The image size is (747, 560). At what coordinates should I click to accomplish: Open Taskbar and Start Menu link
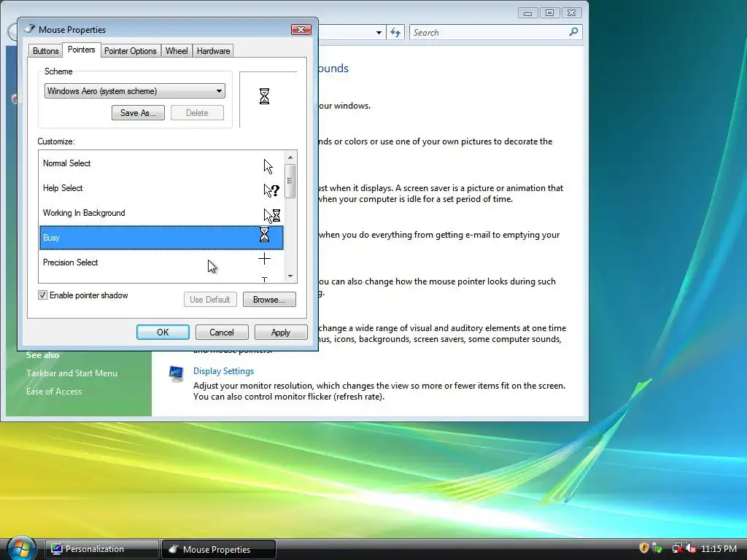(x=72, y=373)
